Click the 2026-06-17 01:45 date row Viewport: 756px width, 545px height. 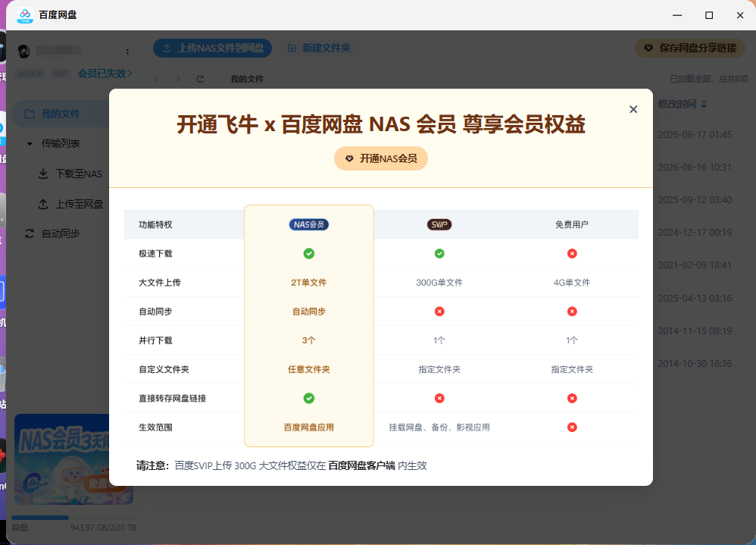[x=695, y=135]
